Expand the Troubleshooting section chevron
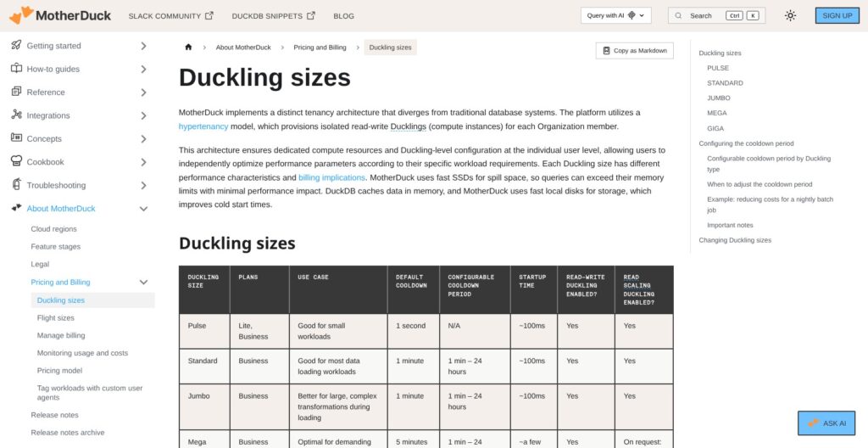The height and width of the screenshot is (448, 868). pos(143,185)
